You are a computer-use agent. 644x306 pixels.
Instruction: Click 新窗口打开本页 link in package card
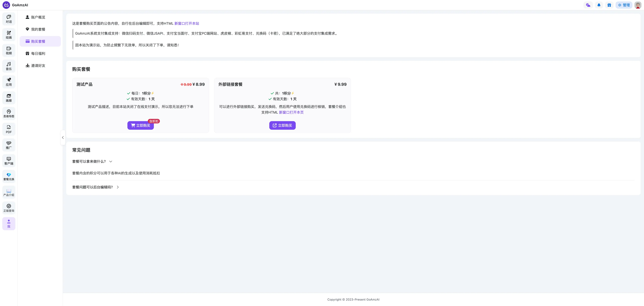coord(291,112)
